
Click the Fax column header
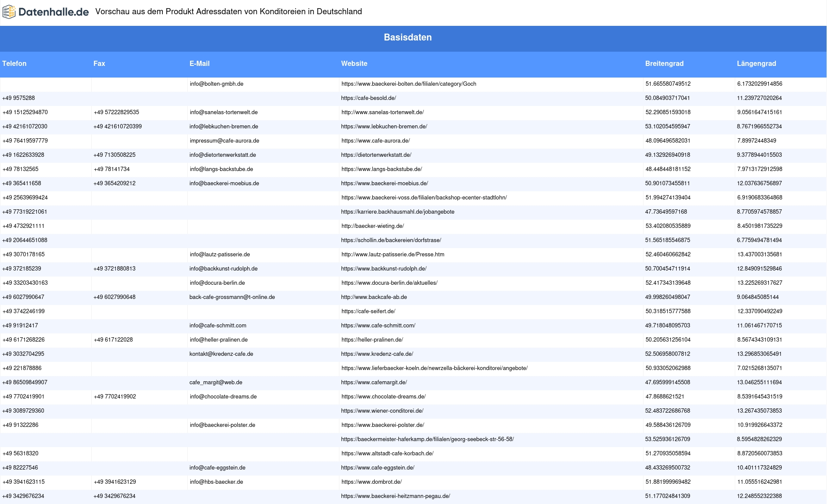[x=99, y=63]
